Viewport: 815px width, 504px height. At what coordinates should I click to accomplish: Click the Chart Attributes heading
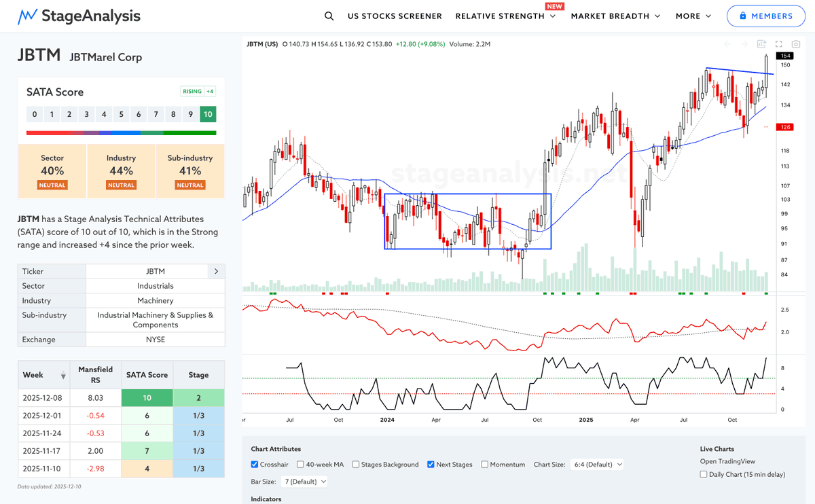pyautogui.click(x=276, y=449)
